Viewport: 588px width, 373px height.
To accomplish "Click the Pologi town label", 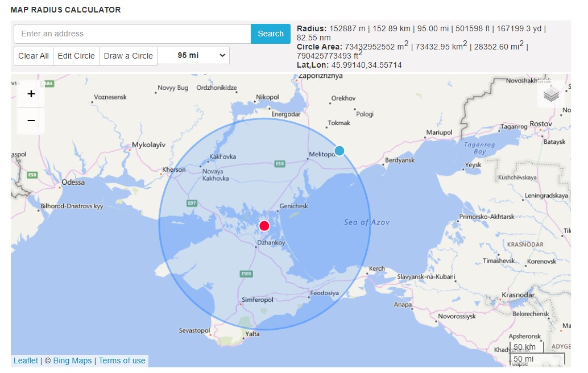I will (x=365, y=114).
